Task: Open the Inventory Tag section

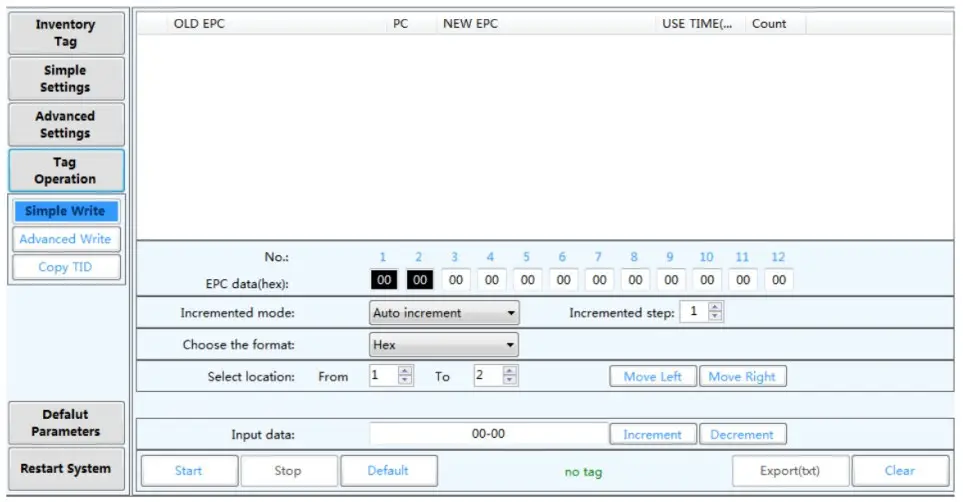Action: [66, 33]
